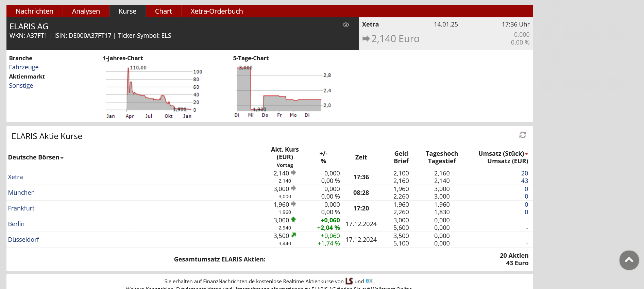Click the gray arrow next to 2,140 Euro
This screenshot has width=644, height=289.
click(366, 39)
